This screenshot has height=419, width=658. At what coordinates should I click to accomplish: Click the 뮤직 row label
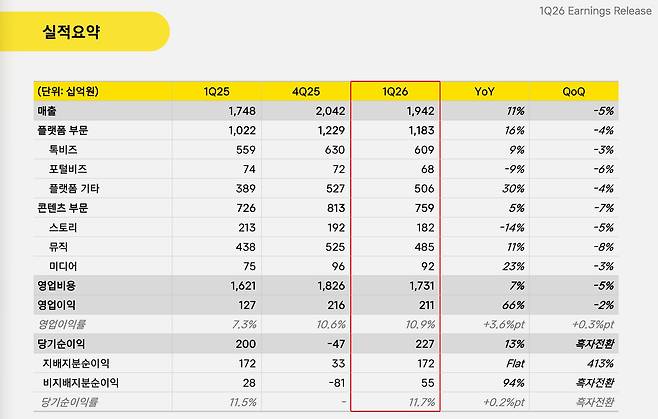(x=58, y=246)
